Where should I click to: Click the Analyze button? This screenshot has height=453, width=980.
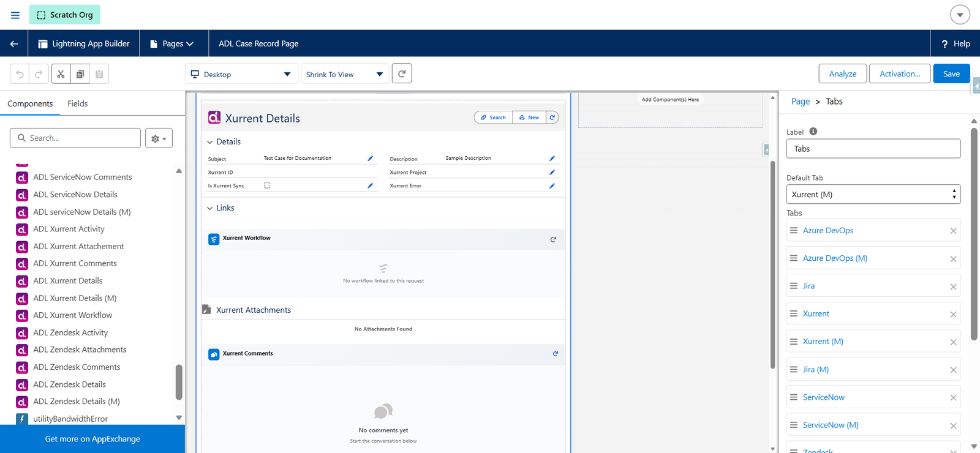tap(843, 73)
